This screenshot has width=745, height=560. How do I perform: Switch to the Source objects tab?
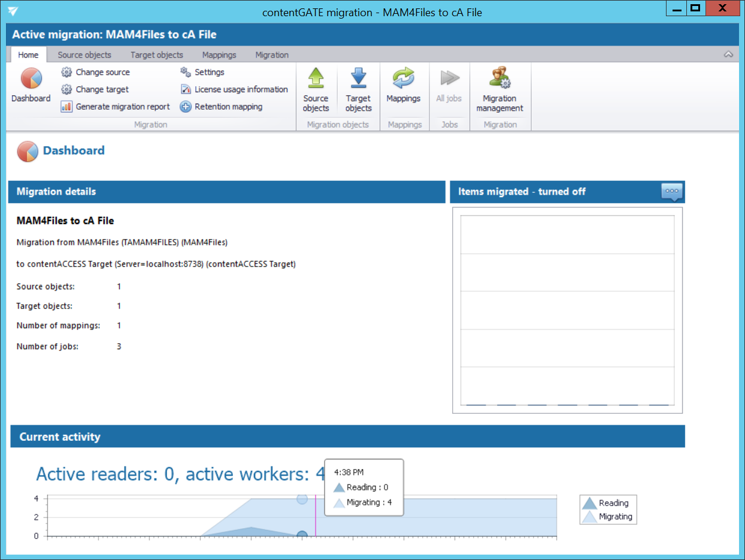(x=84, y=55)
